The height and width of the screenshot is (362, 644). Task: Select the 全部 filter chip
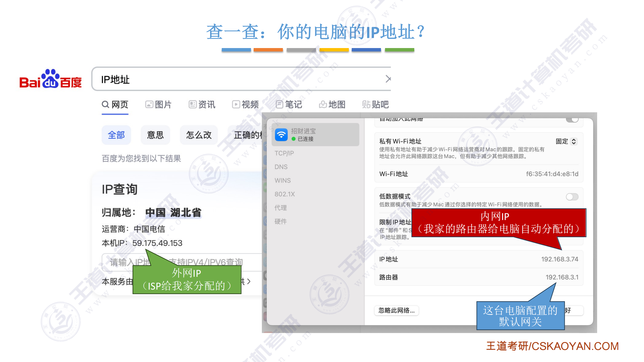[116, 135]
